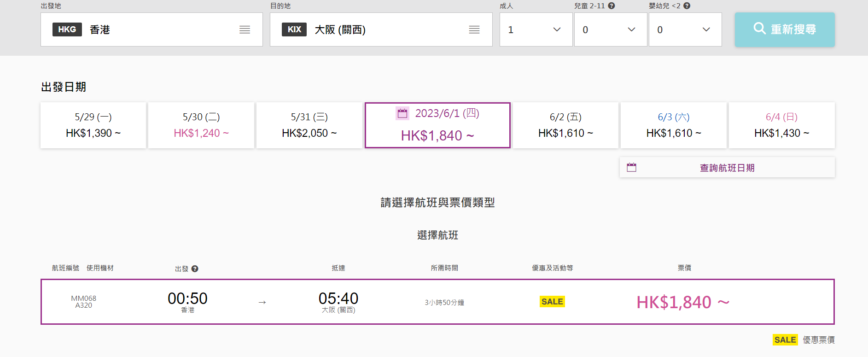Click the yellow SALE badge on flight MM068
The image size is (868, 357).
click(x=552, y=302)
